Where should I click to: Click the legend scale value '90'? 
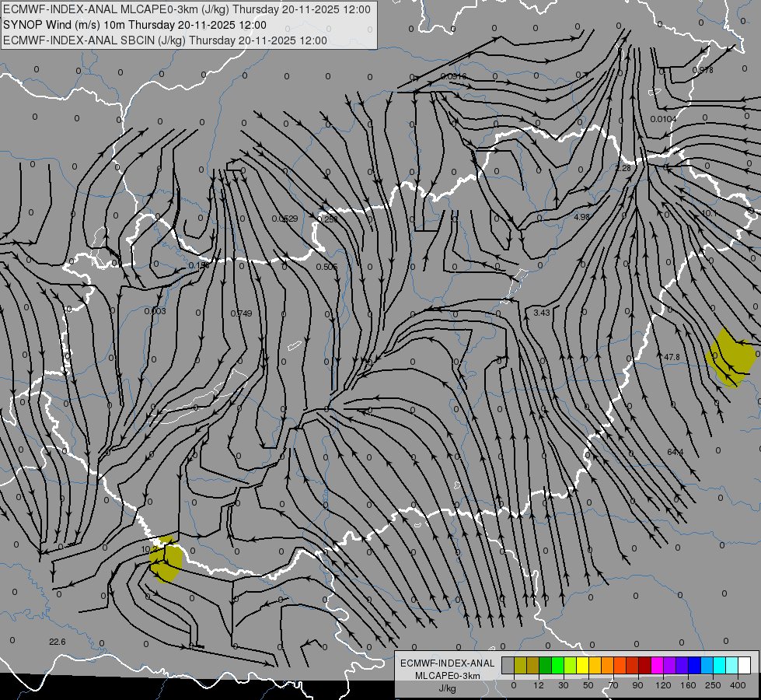(637, 685)
